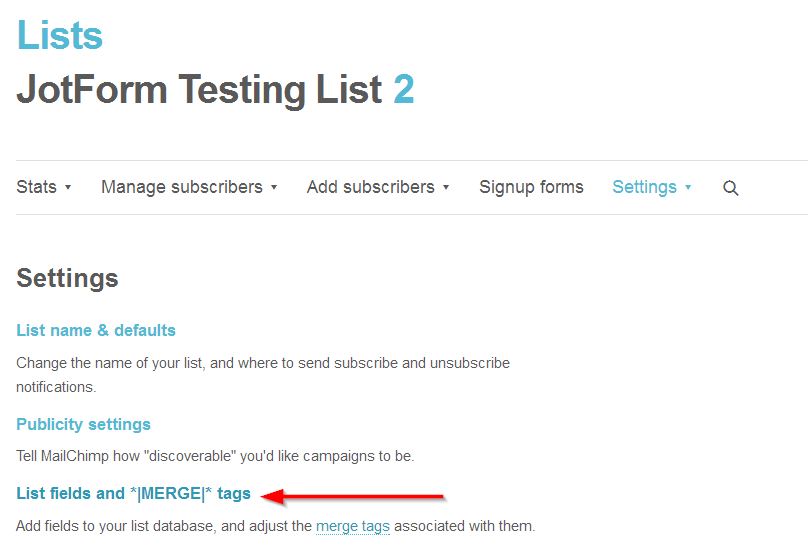Expand the Manage subscribers dropdown arrow
The width and height of the screenshot is (808, 554).
pyautogui.click(x=274, y=187)
